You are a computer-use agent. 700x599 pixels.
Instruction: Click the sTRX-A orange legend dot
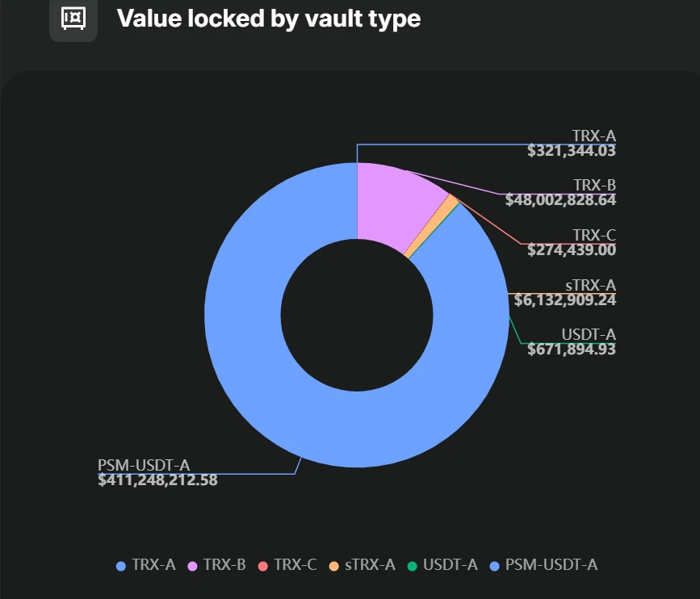(333, 565)
